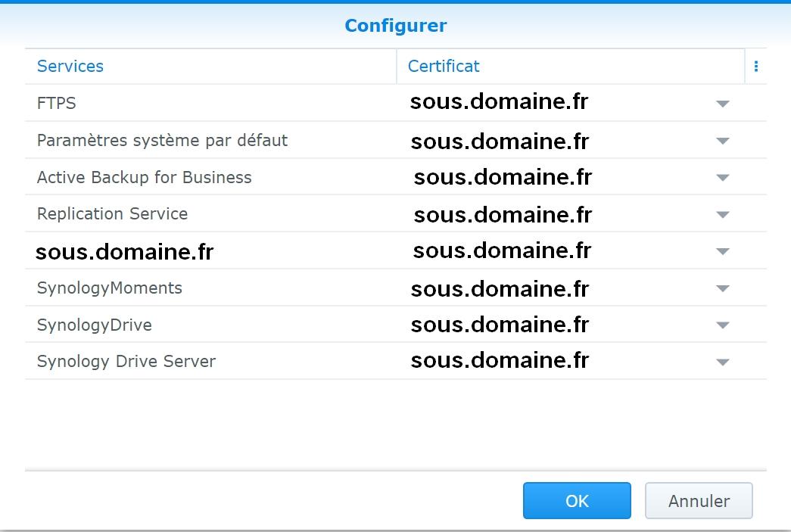This screenshot has height=532, width=791.
Task: Click the certificate value for FTPS
Action: pos(499,102)
